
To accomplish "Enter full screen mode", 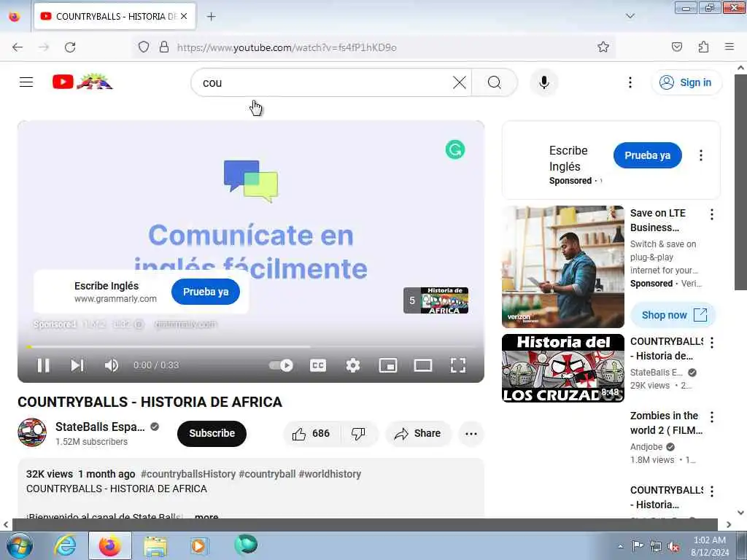I will [458, 365].
